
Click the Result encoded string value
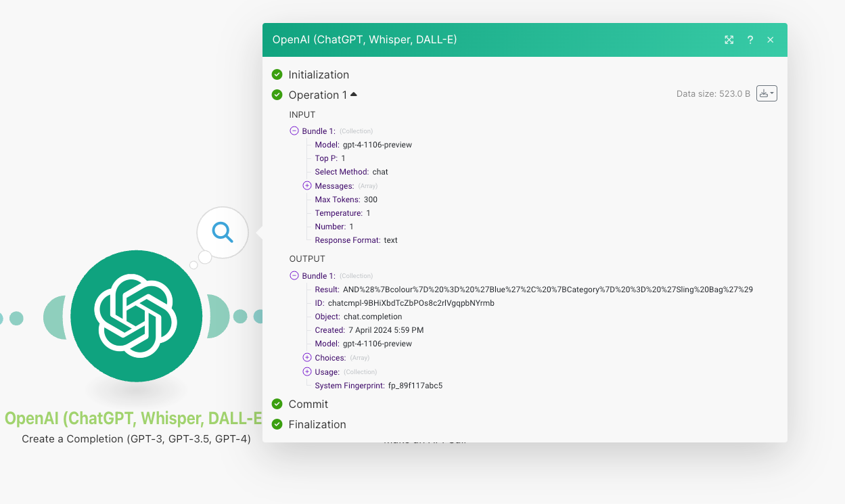point(548,290)
